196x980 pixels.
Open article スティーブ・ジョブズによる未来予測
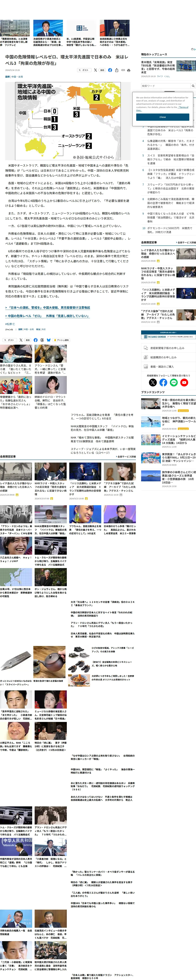point(103,451)
